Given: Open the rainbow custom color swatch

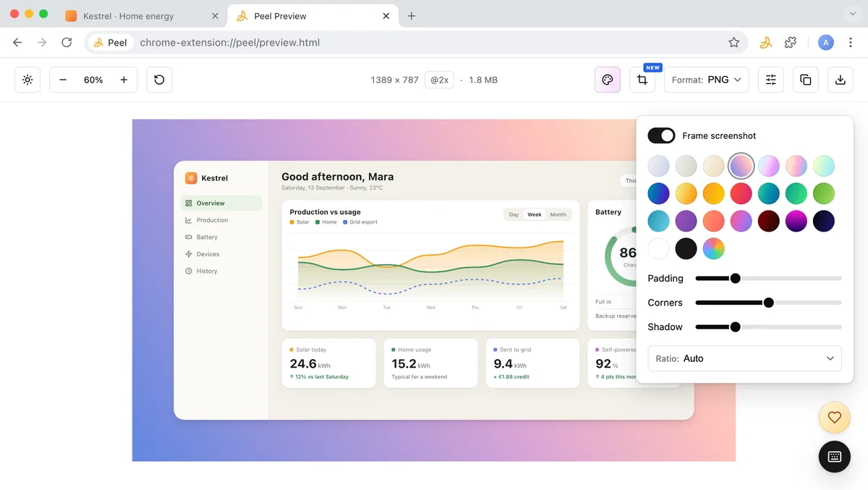Looking at the screenshot, I should point(713,248).
